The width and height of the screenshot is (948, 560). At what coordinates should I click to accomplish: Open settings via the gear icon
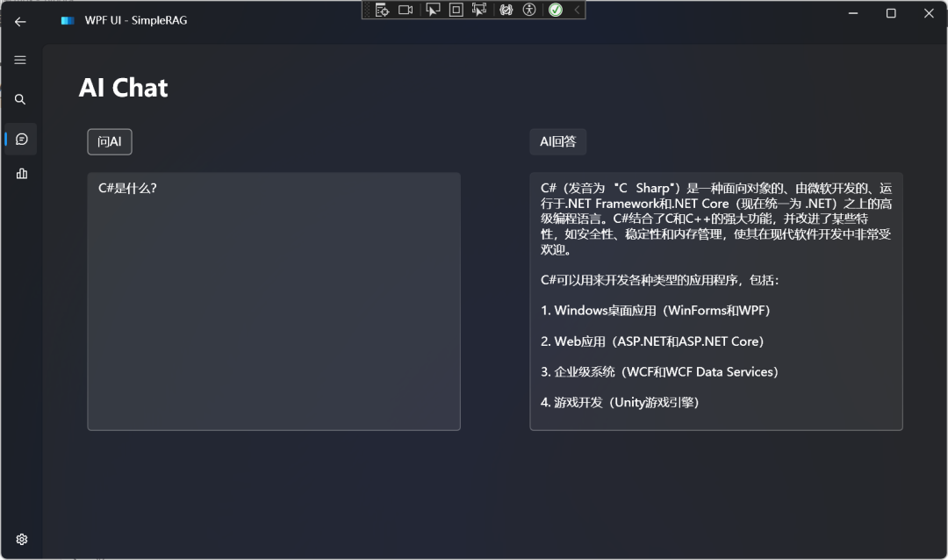pyautogui.click(x=22, y=540)
